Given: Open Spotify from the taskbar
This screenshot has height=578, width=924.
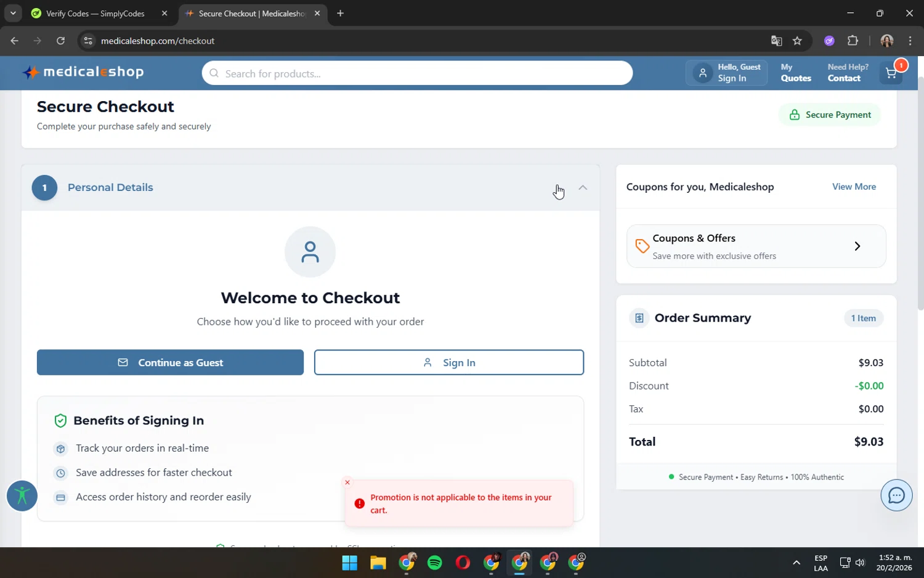Looking at the screenshot, I should coord(434,563).
